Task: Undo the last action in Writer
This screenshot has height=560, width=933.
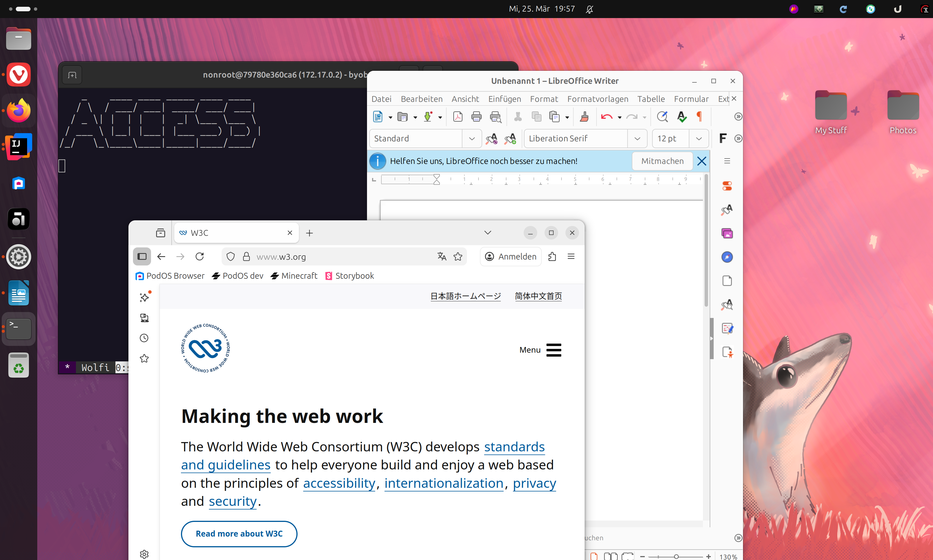Action: [x=606, y=117]
